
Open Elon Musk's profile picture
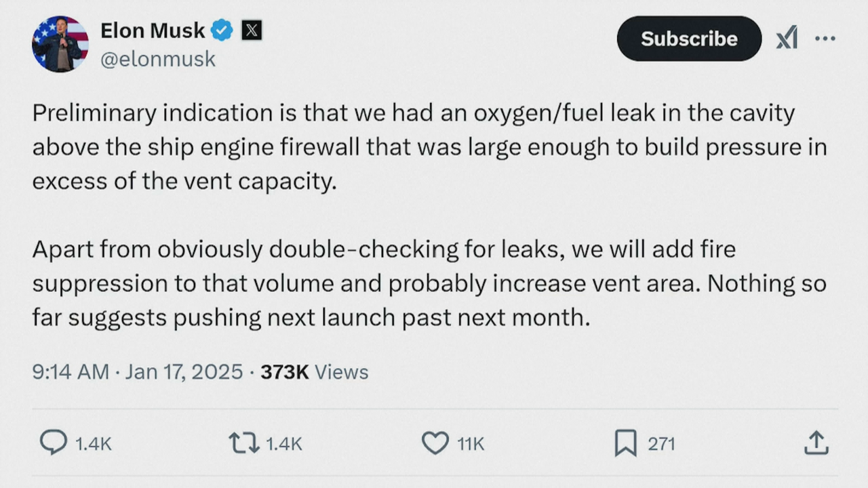[60, 44]
